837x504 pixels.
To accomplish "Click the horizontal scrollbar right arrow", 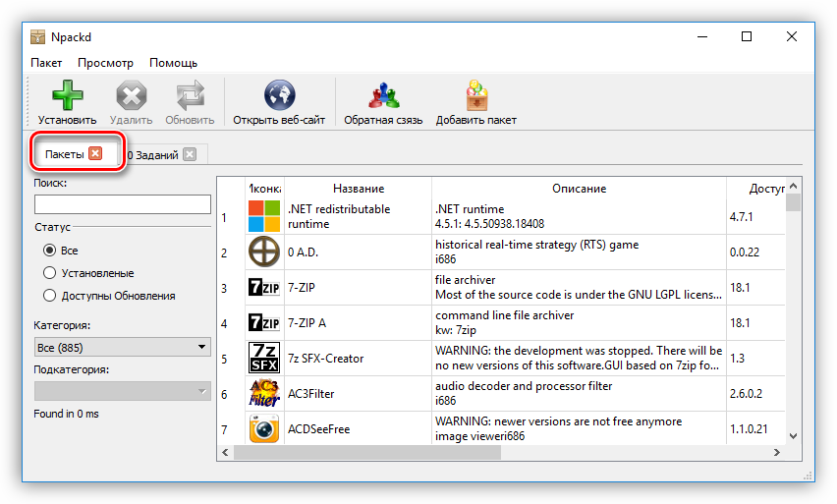I will [779, 452].
